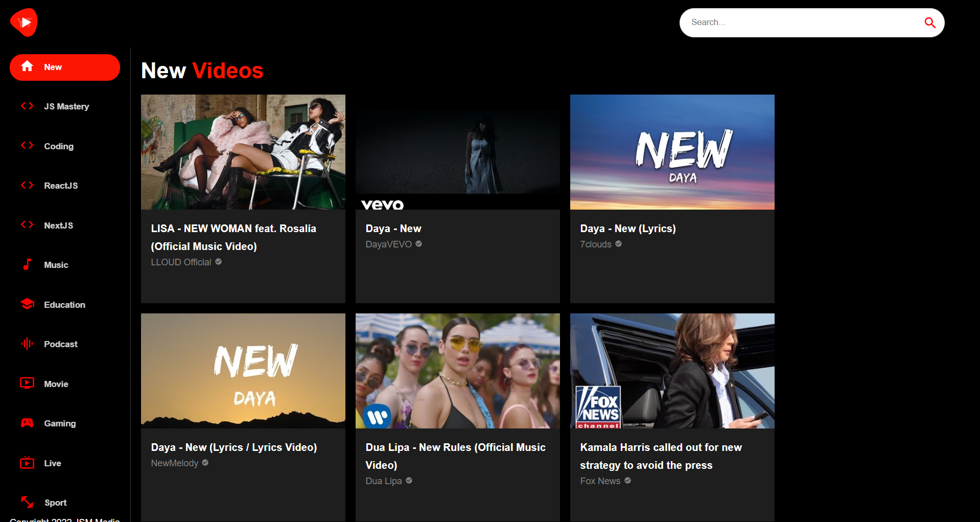This screenshot has height=522, width=980.
Task: Click the Movie screen icon
Action: pyautogui.click(x=27, y=383)
